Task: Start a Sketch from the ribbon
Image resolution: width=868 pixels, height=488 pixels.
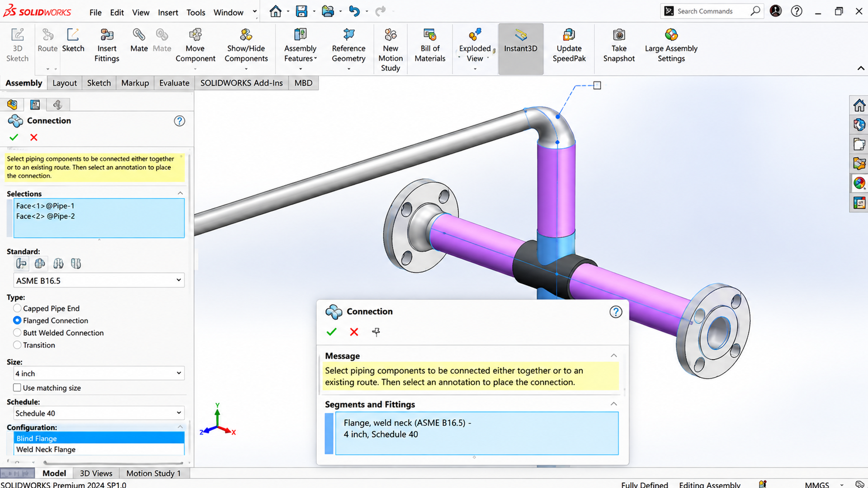Action: [73, 41]
